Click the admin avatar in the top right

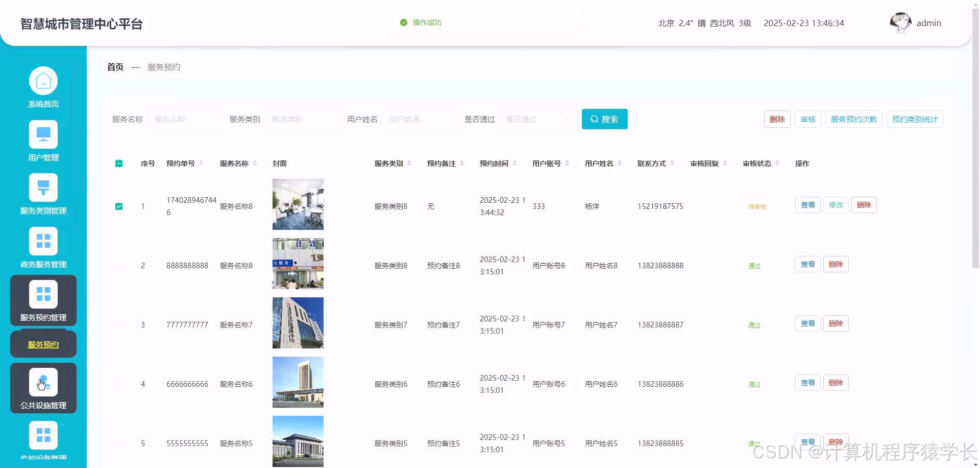pyautogui.click(x=901, y=22)
